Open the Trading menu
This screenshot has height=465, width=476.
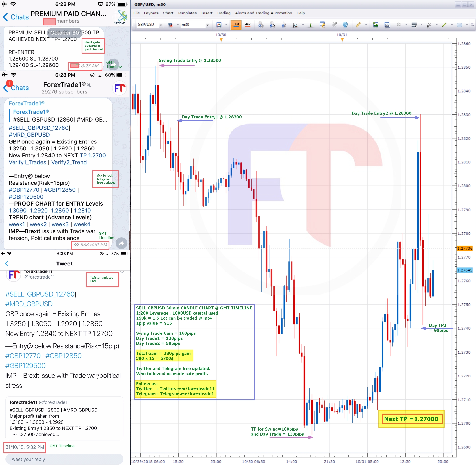pos(224,13)
